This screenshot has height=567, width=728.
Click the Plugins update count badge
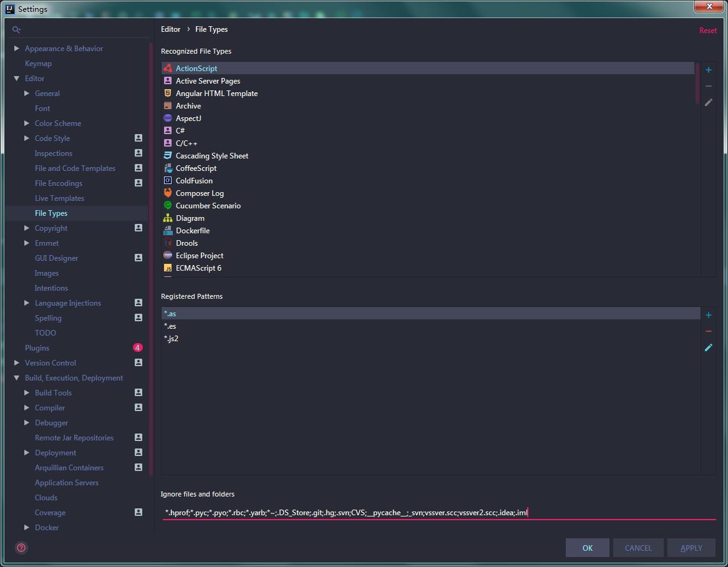click(x=137, y=348)
